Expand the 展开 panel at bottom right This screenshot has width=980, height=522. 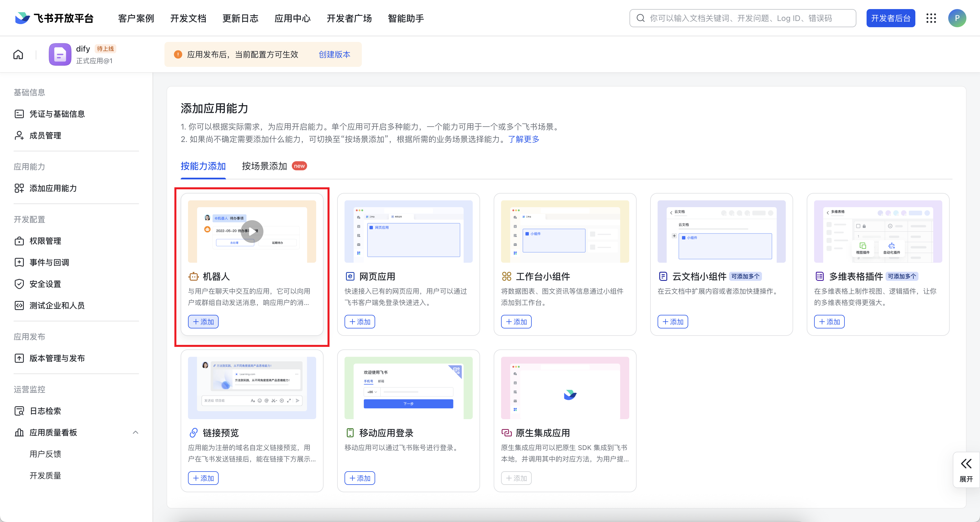coord(966,470)
